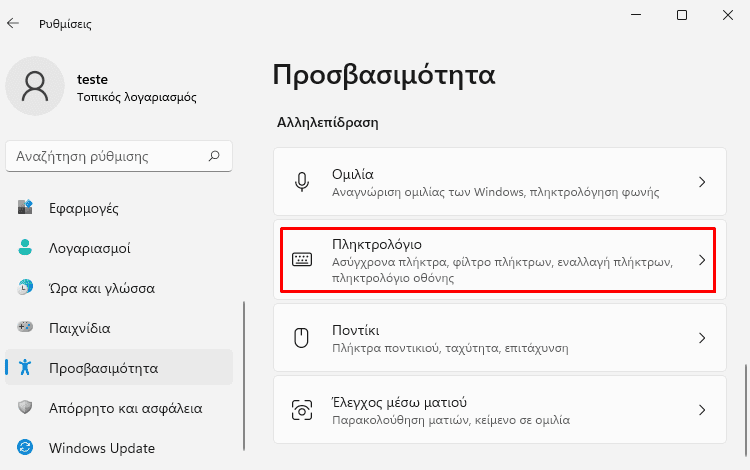Click the Windows Update sync icon
Image resolution: width=750 pixels, height=470 pixels.
(25, 448)
